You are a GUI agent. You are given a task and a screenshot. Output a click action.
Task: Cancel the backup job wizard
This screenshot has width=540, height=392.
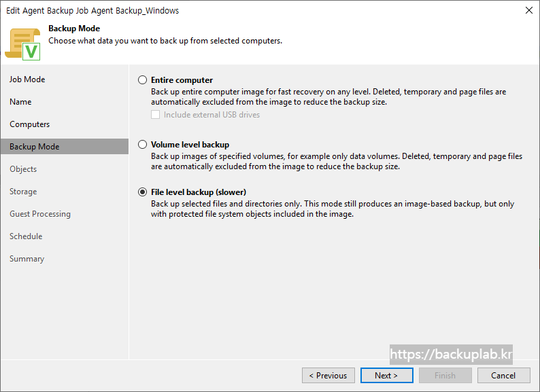click(503, 376)
